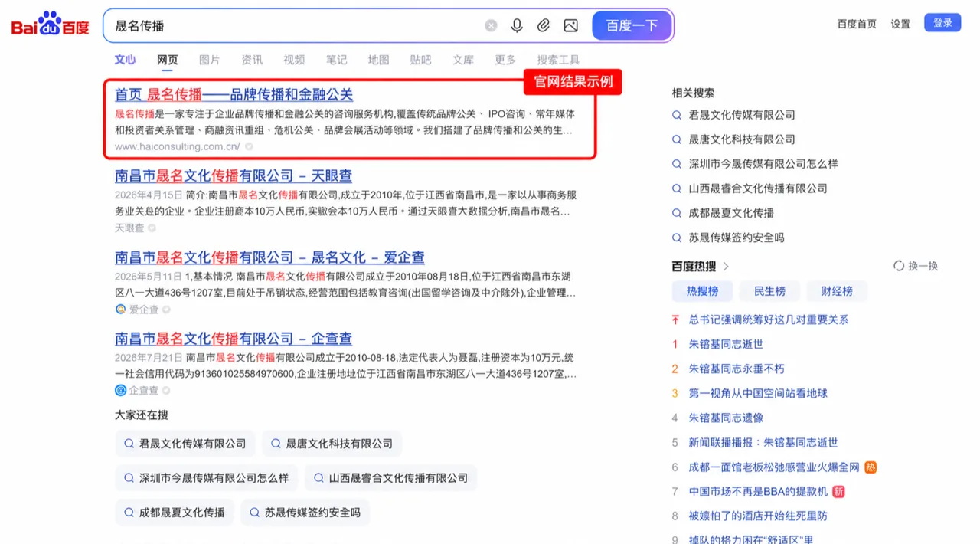Screen dimensions: 980x544
Task: Switch to the 地图 tab
Action: click(378, 60)
